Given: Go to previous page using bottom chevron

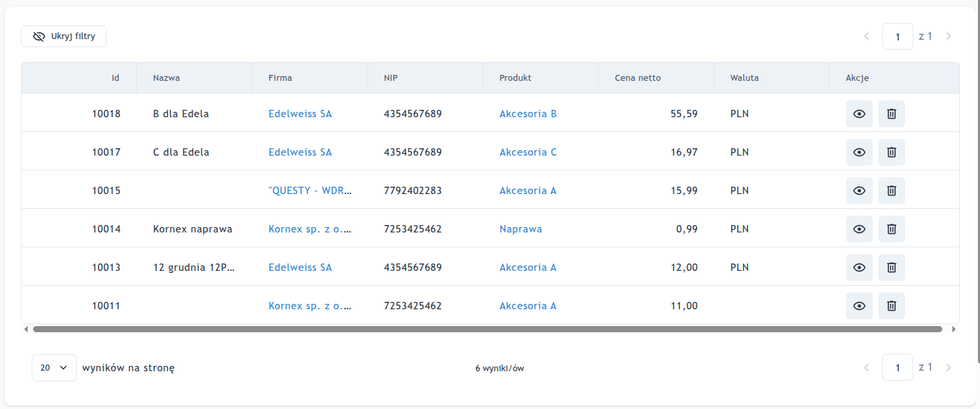Looking at the screenshot, I should click(867, 368).
